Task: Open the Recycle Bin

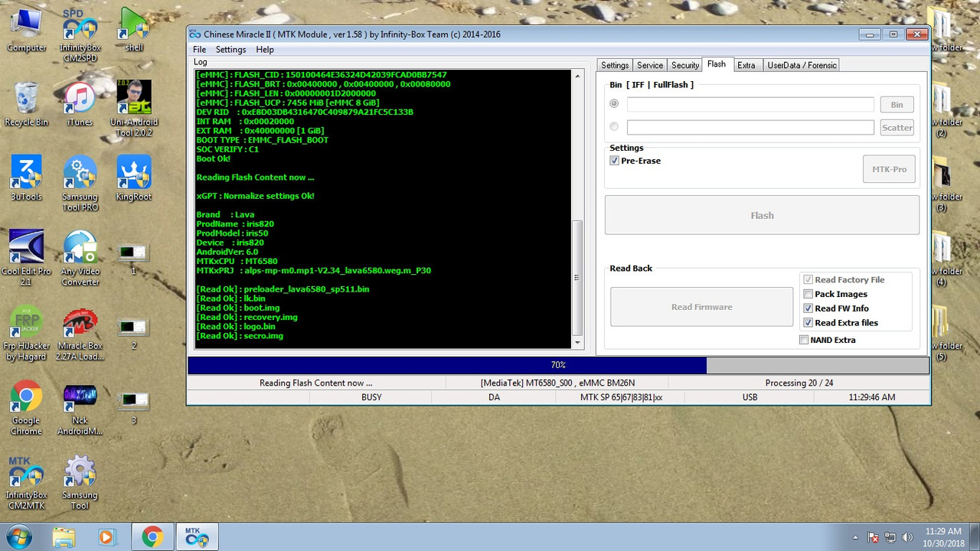Action: 26,105
